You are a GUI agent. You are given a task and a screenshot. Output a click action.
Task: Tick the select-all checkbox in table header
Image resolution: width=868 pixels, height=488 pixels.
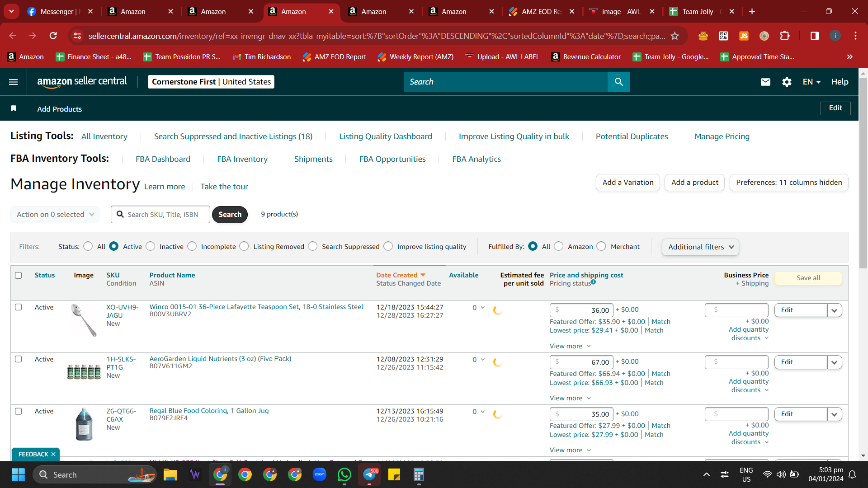point(19,275)
